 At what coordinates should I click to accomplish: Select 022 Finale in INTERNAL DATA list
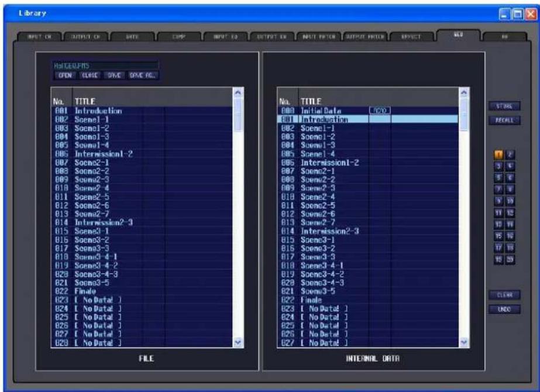tap(368, 300)
